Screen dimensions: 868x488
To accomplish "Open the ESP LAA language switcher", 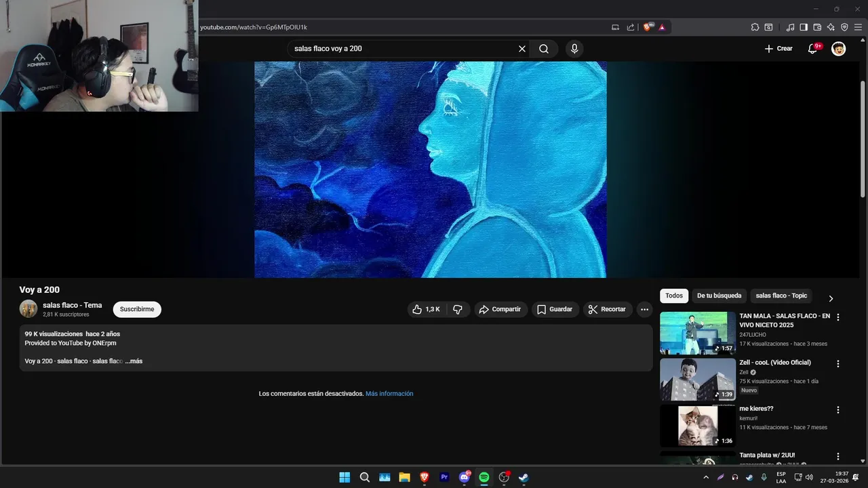I will click(x=781, y=477).
